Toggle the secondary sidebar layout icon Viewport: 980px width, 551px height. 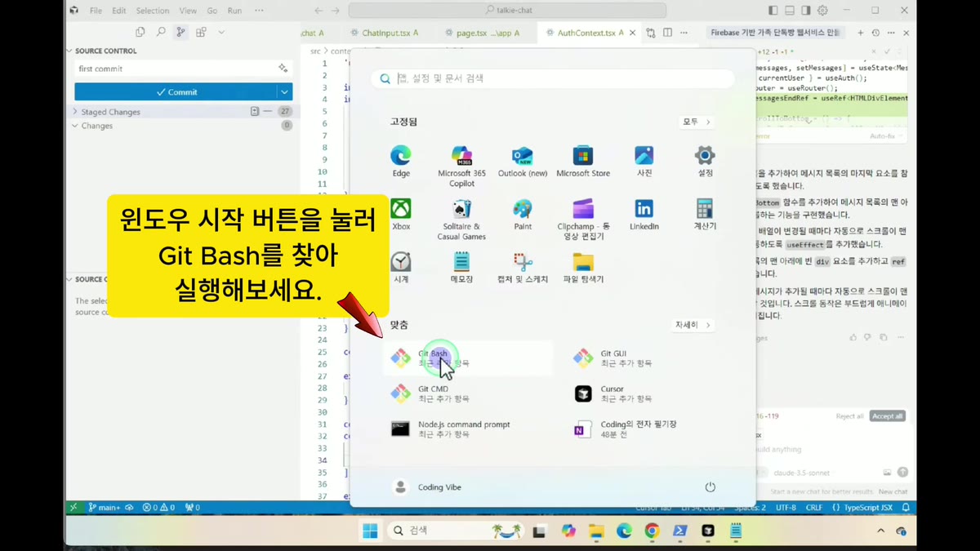point(805,11)
